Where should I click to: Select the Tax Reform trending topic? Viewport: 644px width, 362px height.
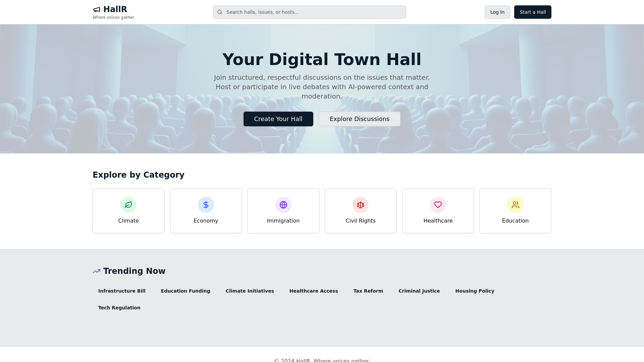coord(368,291)
